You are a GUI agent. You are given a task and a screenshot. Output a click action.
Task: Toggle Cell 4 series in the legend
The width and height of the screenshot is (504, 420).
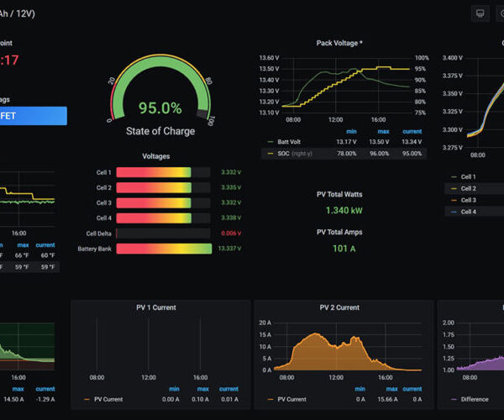click(x=468, y=212)
